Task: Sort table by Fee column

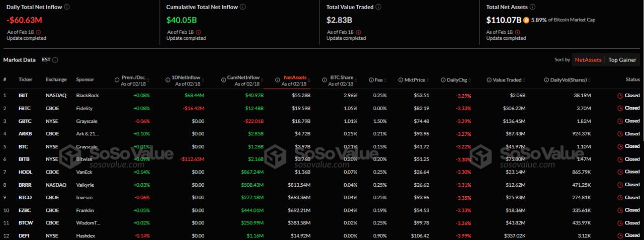Action: 378,79
